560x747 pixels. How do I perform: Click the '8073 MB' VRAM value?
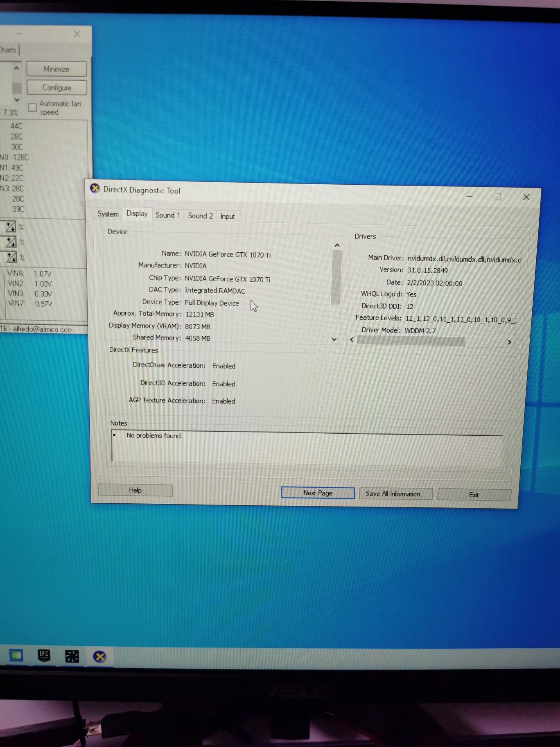click(197, 326)
